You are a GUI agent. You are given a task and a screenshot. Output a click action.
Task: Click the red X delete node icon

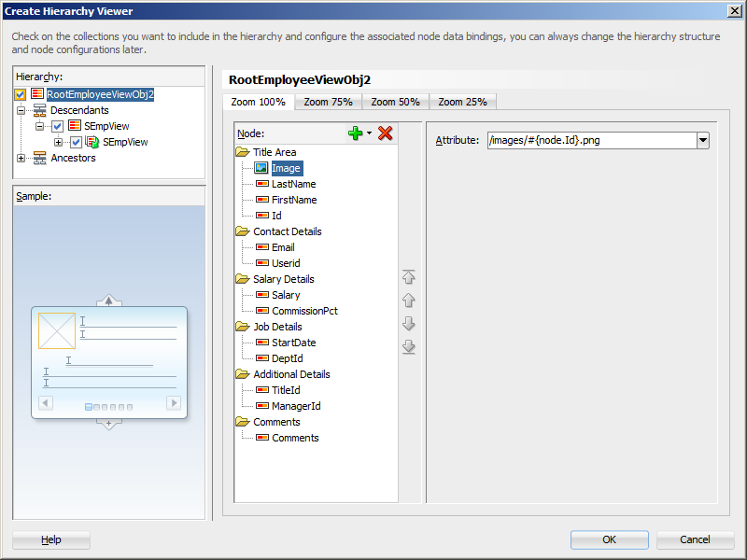pos(385,133)
